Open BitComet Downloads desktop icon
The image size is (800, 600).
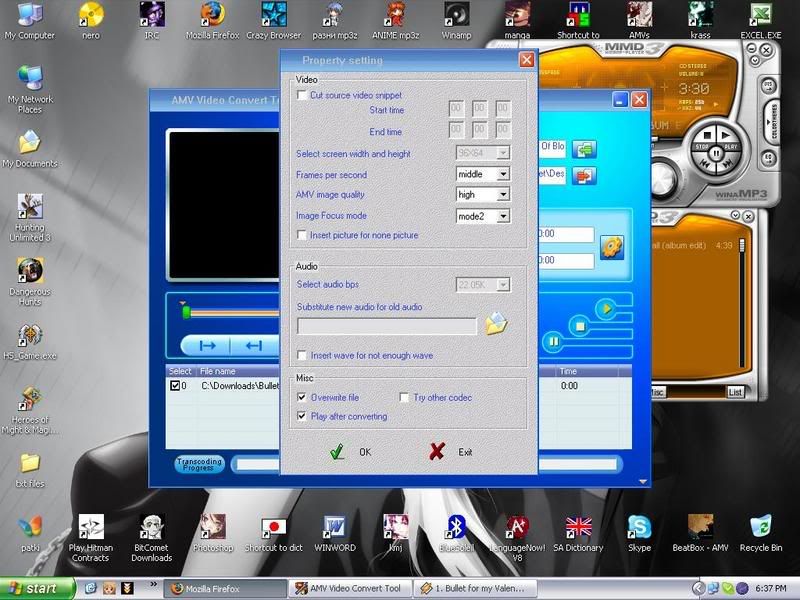coord(152,528)
